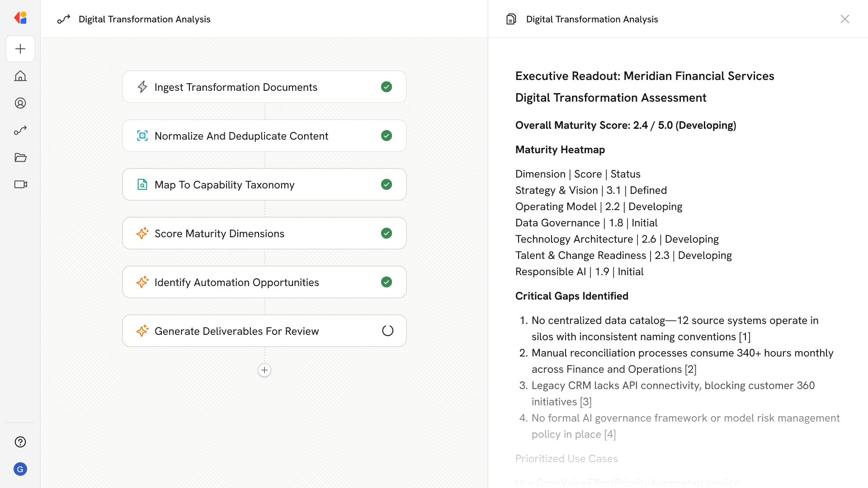The image size is (868, 488).
Task: Open the folder icon in sidebar
Action: (x=20, y=157)
